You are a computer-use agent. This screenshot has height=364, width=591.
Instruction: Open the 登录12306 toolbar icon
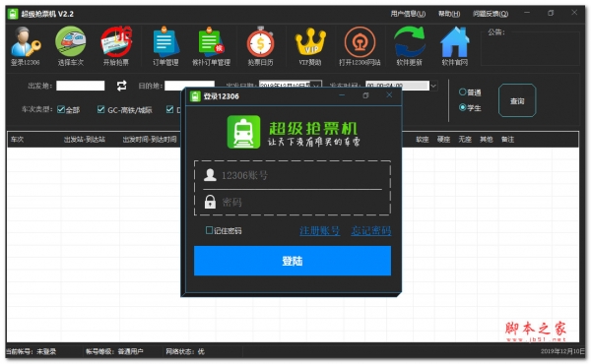coord(26,46)
